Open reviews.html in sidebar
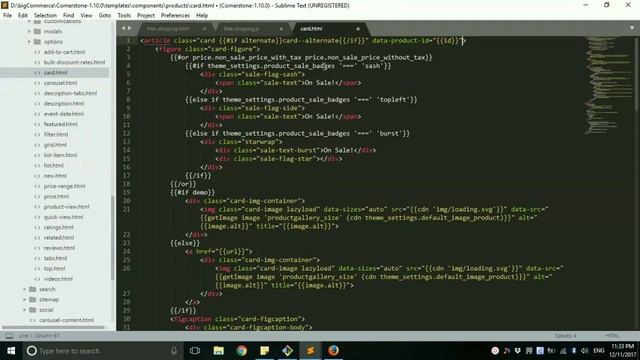Image resolution: width=640 pixels, height=360 pixels. (x=59, y=248)
